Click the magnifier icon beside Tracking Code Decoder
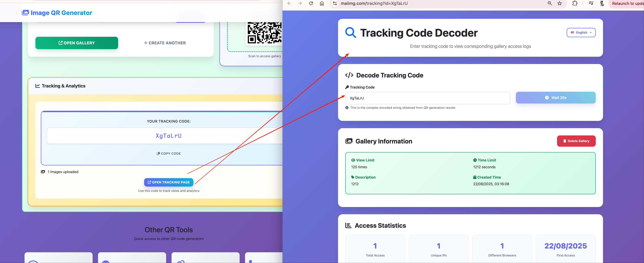Screen dimensions: 644x263 [x=350, y=33]
